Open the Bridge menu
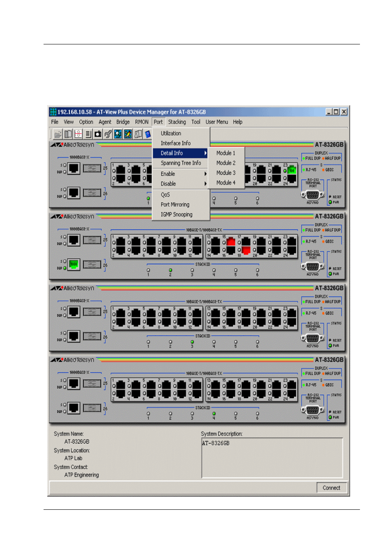This screenshot has height=555, width=392. pyautogui.click(x=123, y=122)
